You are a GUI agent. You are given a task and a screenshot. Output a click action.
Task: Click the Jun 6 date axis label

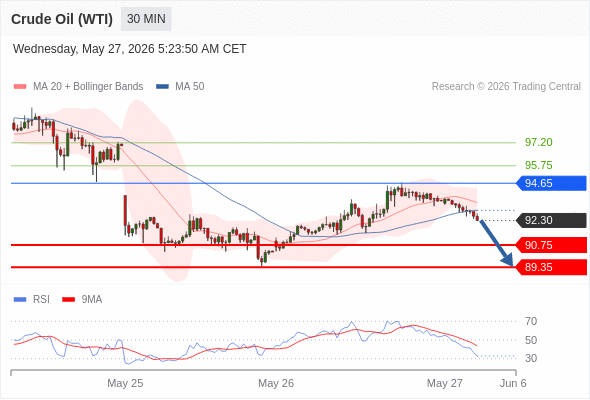(x=513, y=383)
